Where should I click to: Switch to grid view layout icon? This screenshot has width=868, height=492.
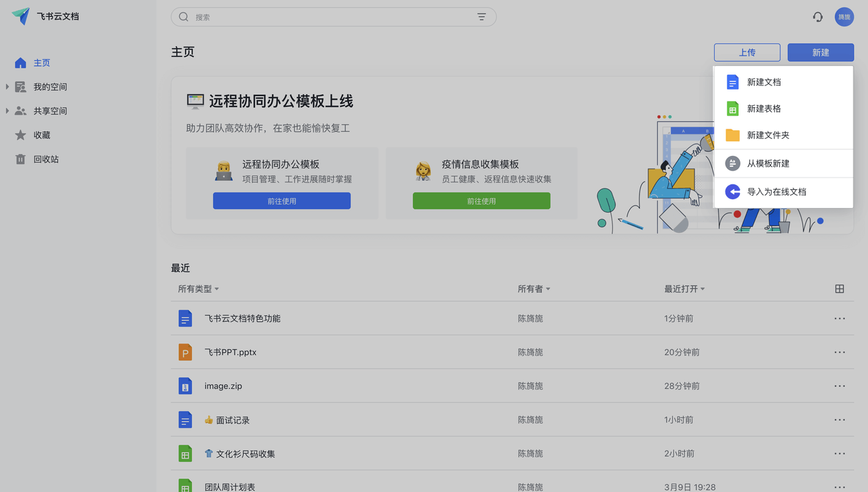click(x=840, y=289)
